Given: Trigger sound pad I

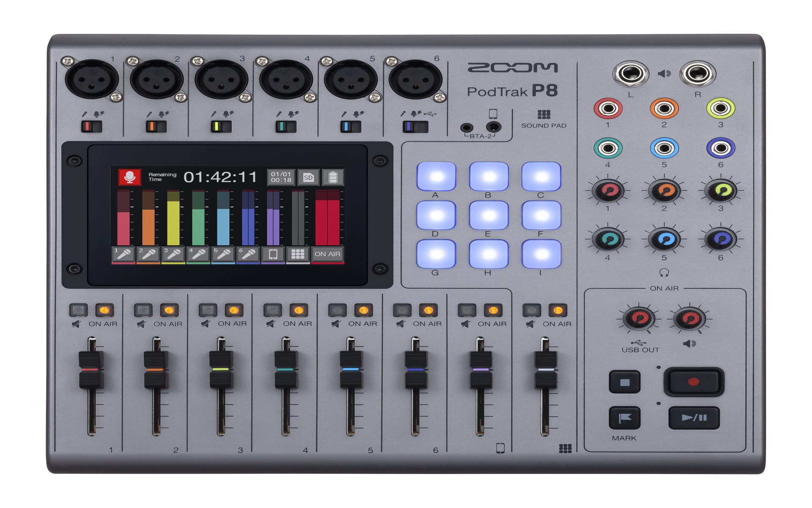Looking at the screenshot, I should [x=541, y=254].
